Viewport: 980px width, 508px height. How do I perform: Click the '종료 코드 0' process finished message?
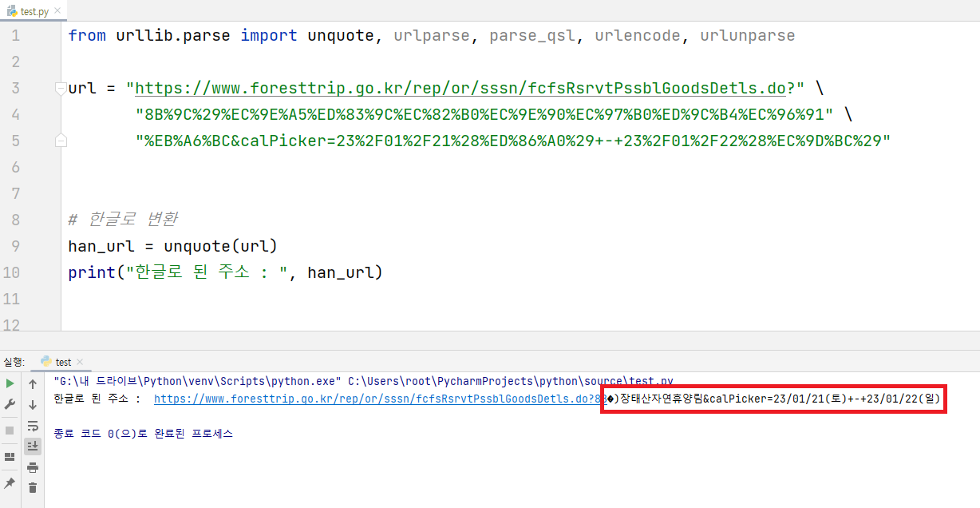(x=143, y=434)
